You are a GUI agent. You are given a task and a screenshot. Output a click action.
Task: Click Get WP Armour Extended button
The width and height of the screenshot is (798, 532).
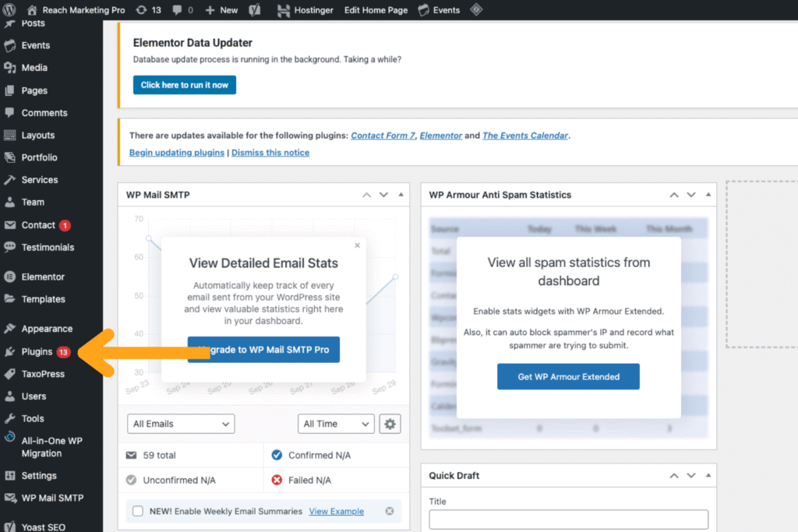568,376
